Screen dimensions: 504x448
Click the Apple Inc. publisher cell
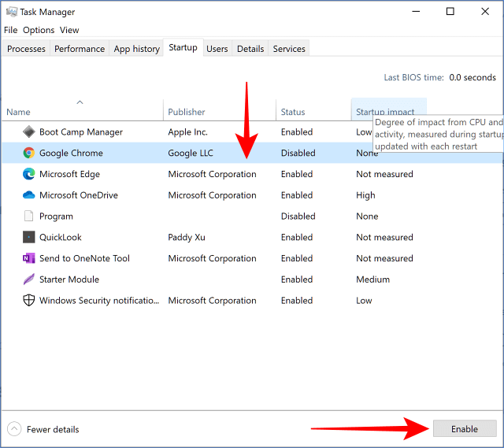tap(187, 132)
